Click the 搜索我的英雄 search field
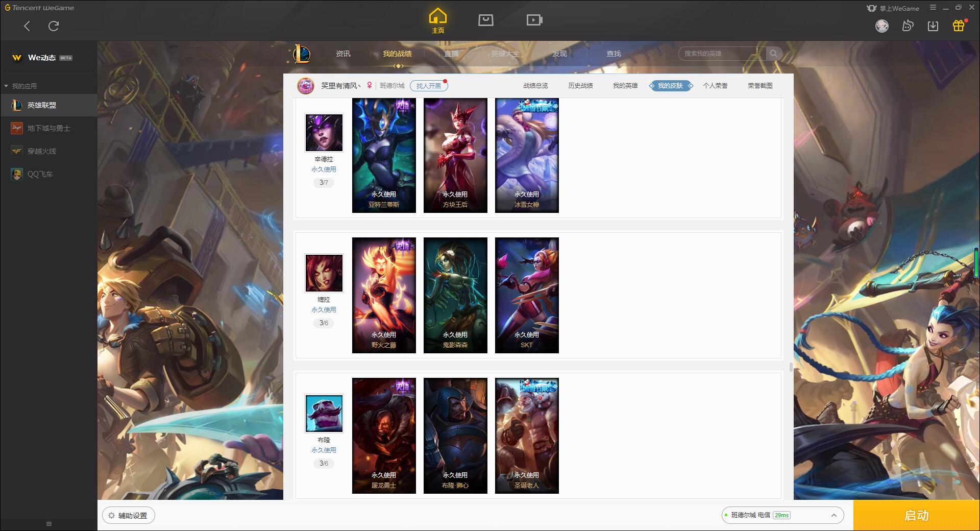The width and height of the screenshot is (980, 531). (722, 54)
